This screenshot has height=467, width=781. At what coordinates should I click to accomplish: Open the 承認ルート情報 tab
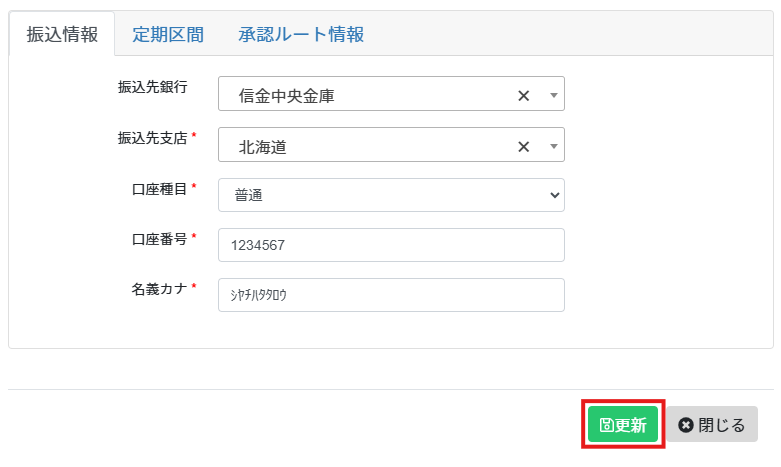301,34
